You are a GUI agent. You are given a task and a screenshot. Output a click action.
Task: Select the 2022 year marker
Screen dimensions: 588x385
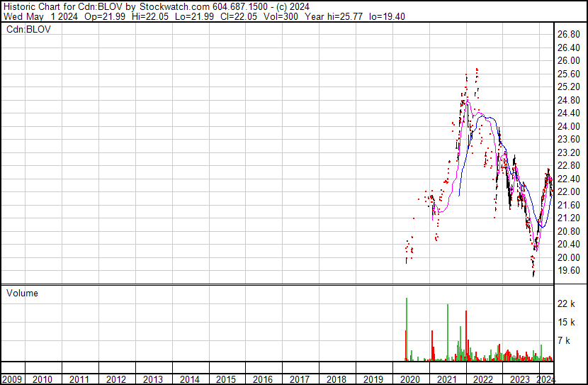482,379
